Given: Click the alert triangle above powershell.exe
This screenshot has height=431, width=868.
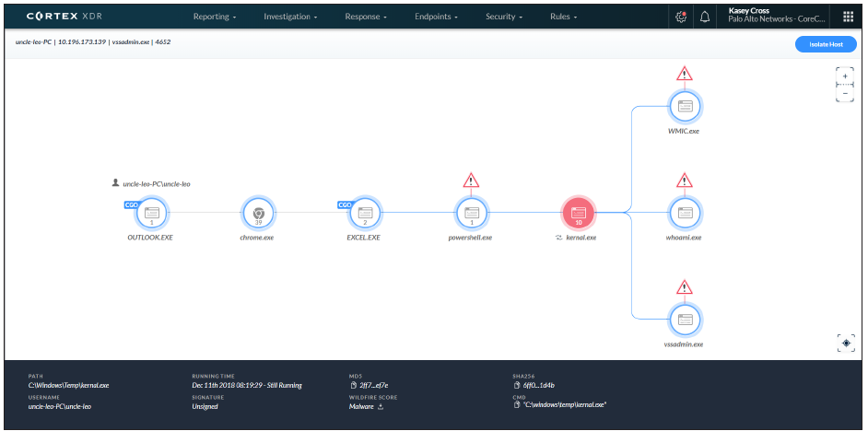Looking at the screenshot, I should tap(471, 181).
